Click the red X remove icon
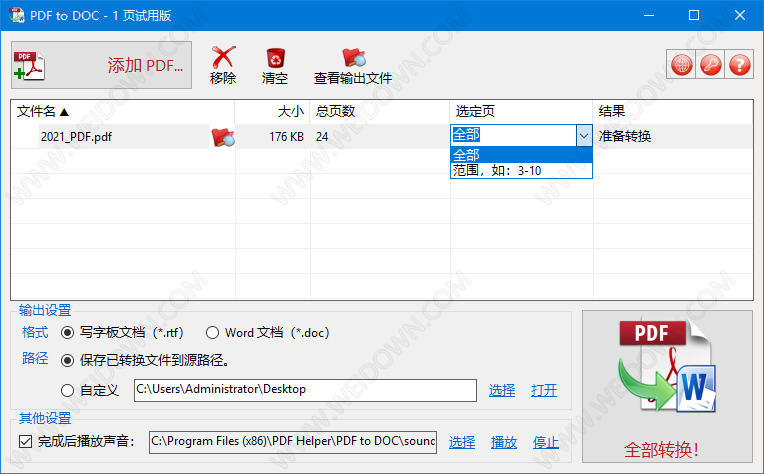Screen dimensions: 764x474 click(x=223, y=59)
